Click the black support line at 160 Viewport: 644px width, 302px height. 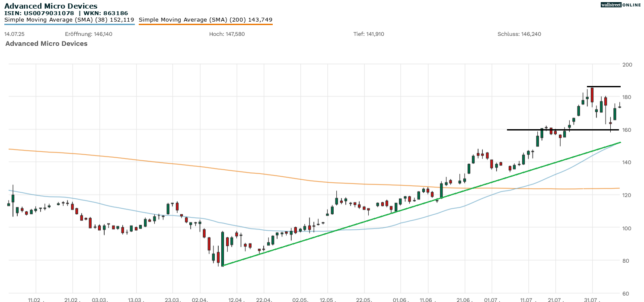click(564, 130)
